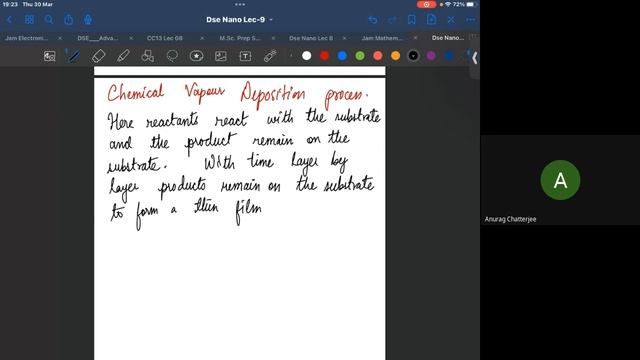Select the Shapes tool
Screen dimensions: 640x360
tap(148, 56)
